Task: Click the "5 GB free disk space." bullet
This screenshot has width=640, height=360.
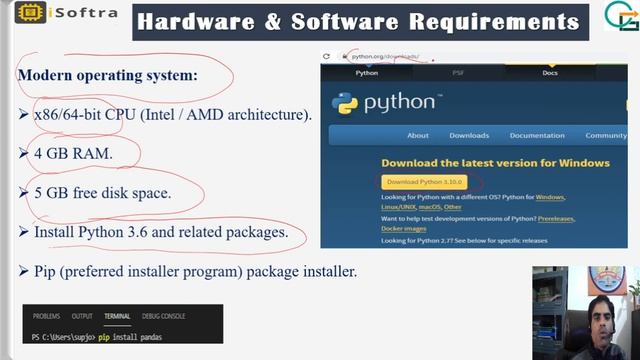Action: coord(102,193)
